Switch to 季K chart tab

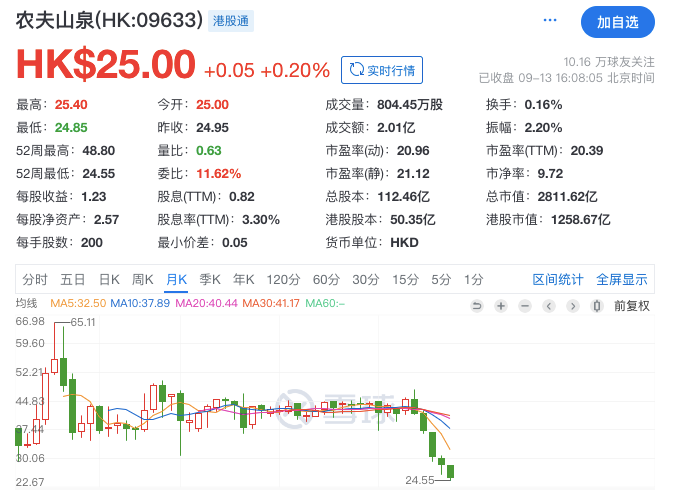[210, 279]
